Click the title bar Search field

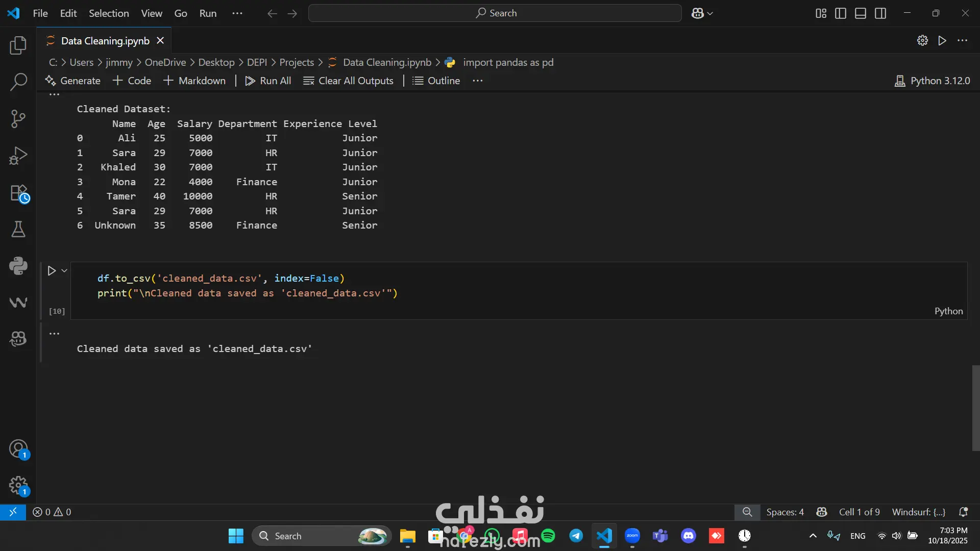pyautogui.click(x=495, y=13)
